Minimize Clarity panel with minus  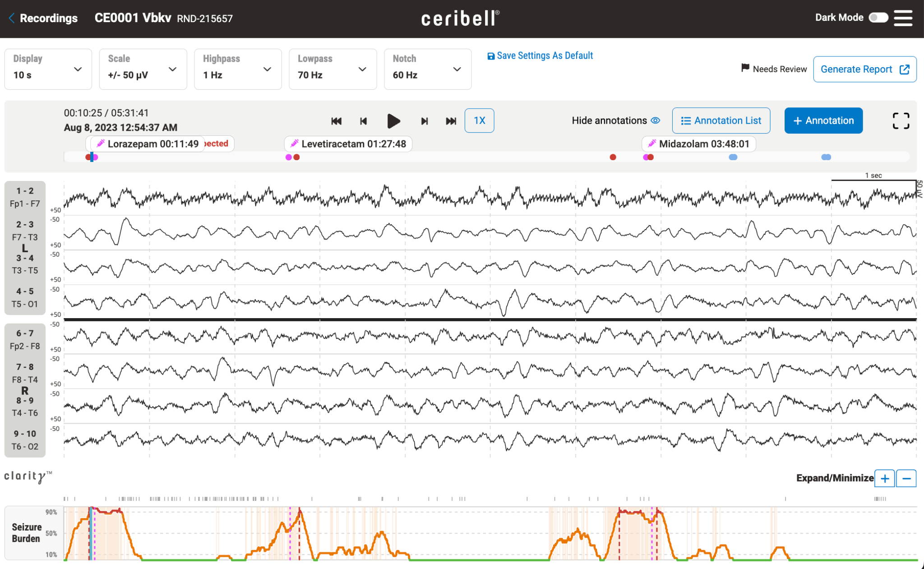click(x=906, y=478)
